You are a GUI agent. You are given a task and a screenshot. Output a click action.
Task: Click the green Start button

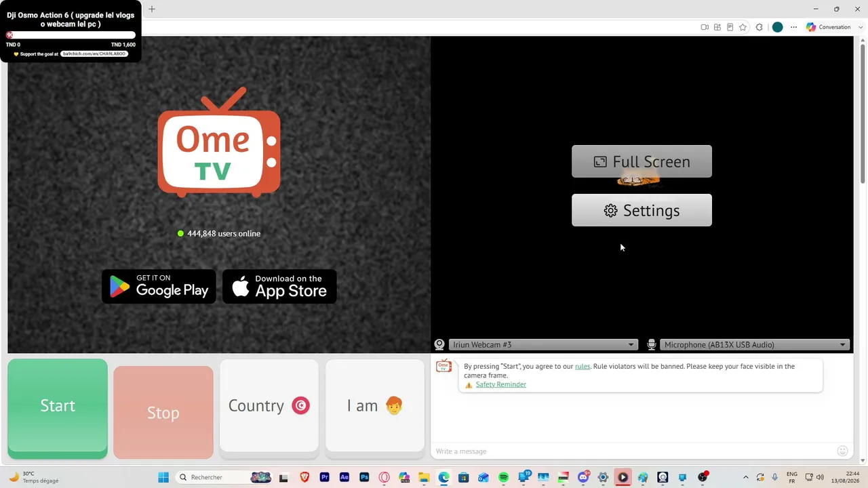pos(58,407)
